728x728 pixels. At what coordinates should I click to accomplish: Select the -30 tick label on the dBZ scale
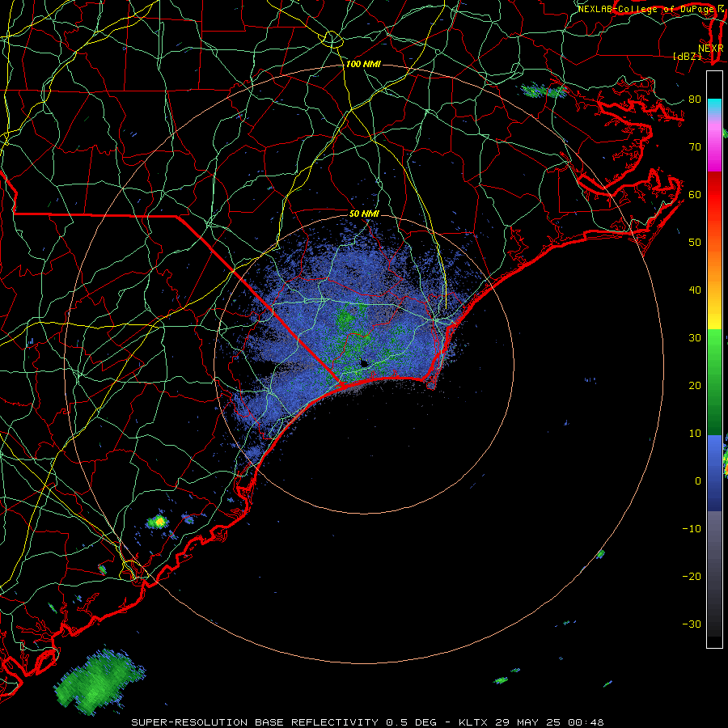point(692,624)
